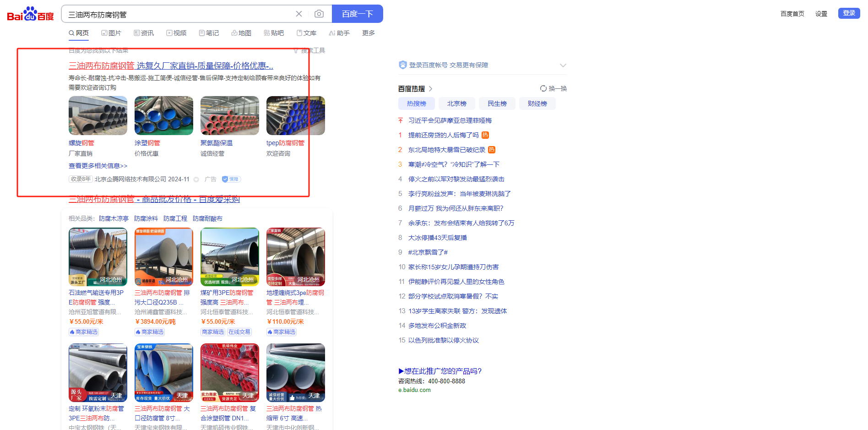Click related category 防腐耐酸布
The height and width of the screenshot is (430, 868).
click(207, 218)
